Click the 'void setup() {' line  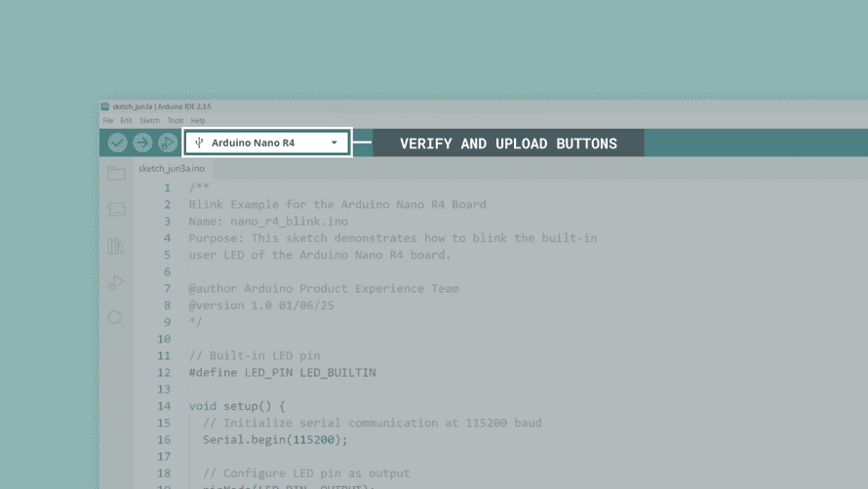click(237, 406)
